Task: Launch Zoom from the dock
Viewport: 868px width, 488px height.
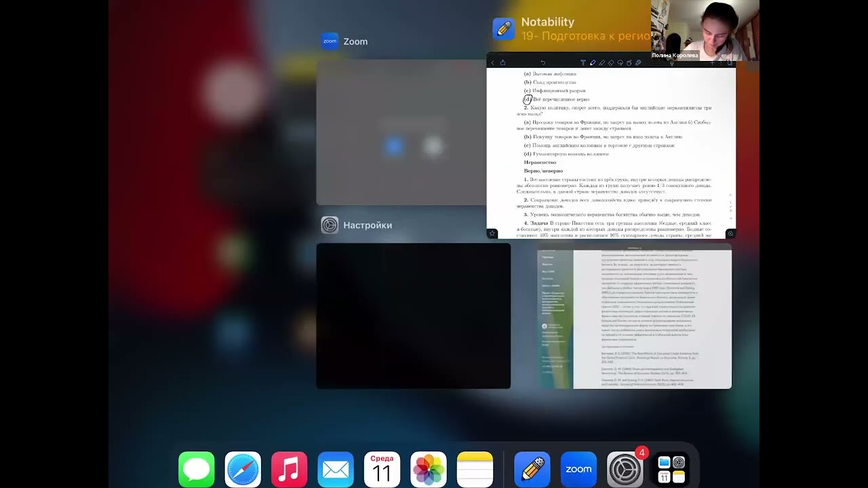Action: click(578, 469)
